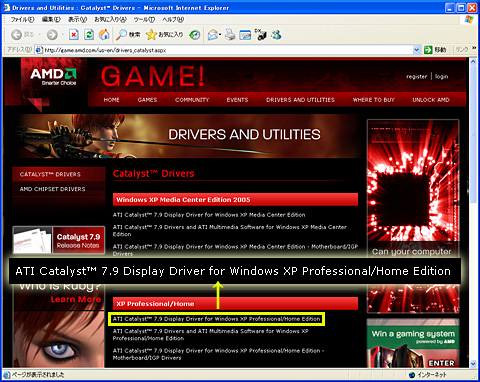
Task: Open ATI Catalyst 7.9 Display Driver XP Professional/Home link
Action: (216, 319)
